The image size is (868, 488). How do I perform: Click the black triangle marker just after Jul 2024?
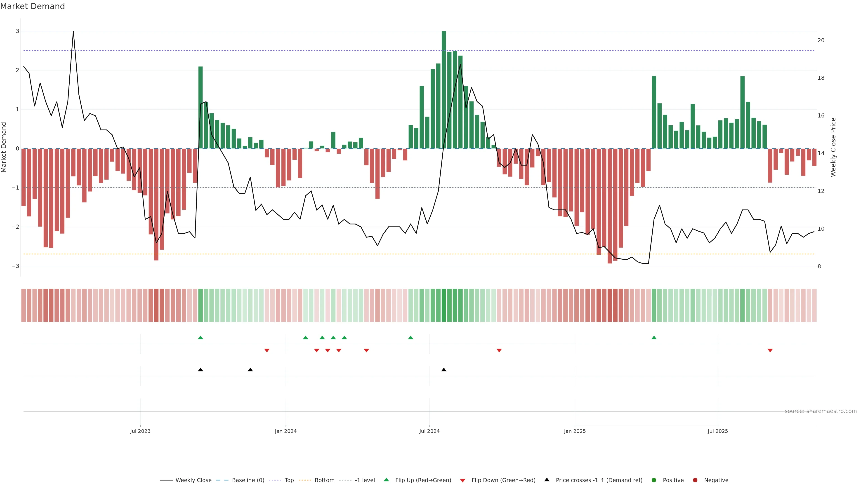[x=444, y=370]
